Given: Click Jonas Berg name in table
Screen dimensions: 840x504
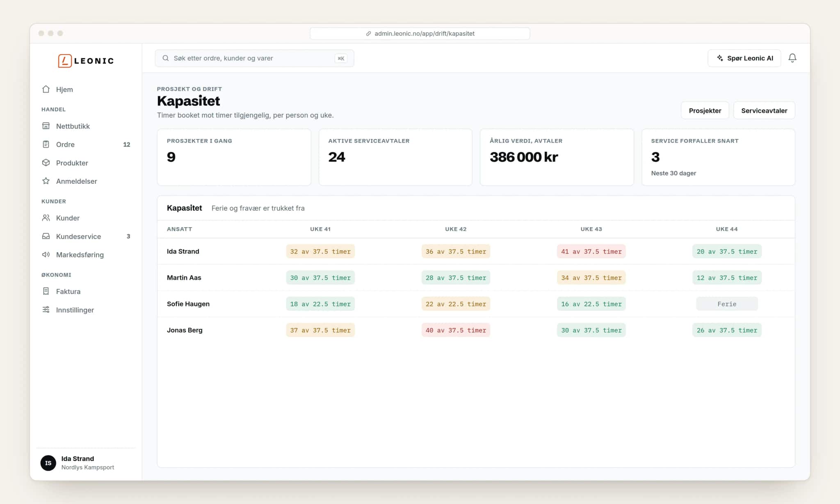Looking at the screenshot, I should [185, 330].
